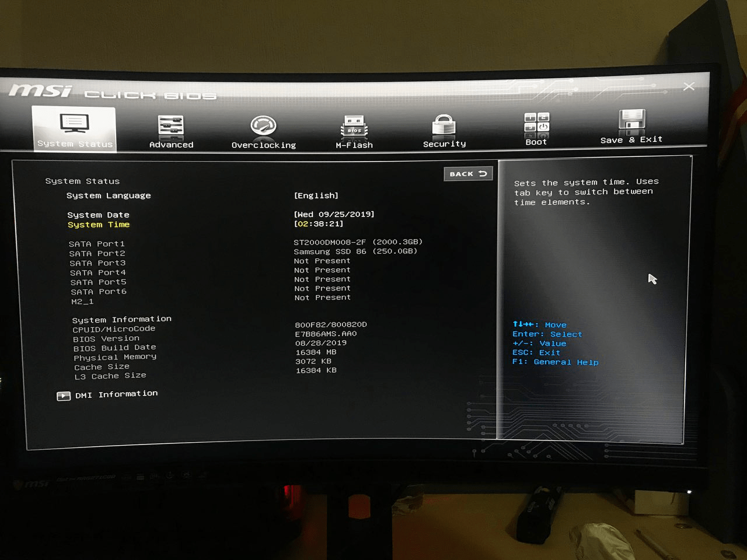
Task: Select the System Language row
Action: 109,195
